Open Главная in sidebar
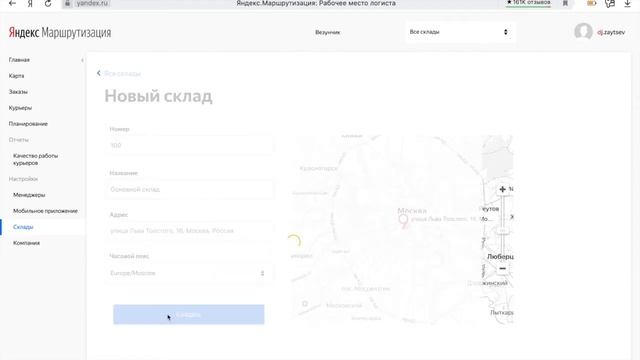This screenshot has width=640, height=360. 19,60
